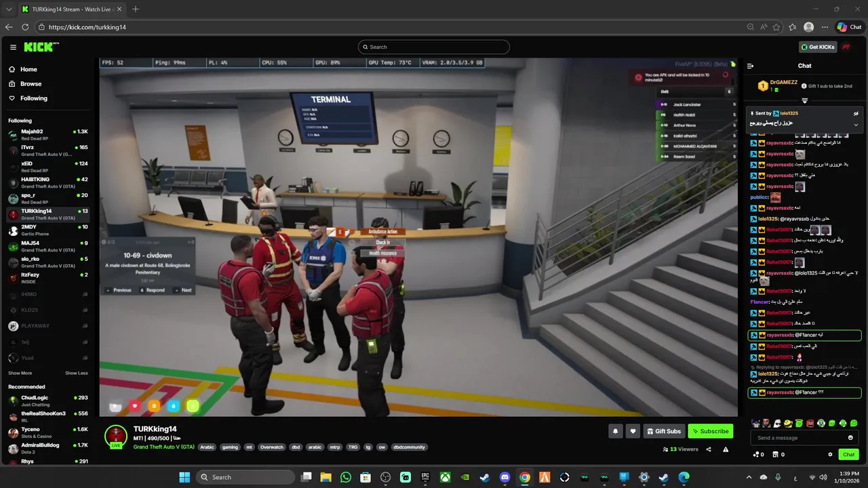The image size is (868, 488).
Task: Click Previous on the in-game dispatch alert
Action: pos(119,290)
